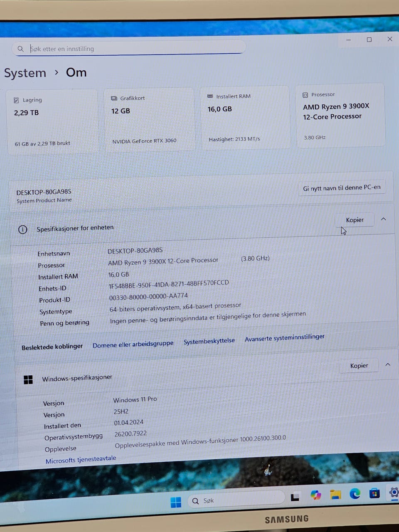Open File Explorer from taskbar

(x=335, y=494)
